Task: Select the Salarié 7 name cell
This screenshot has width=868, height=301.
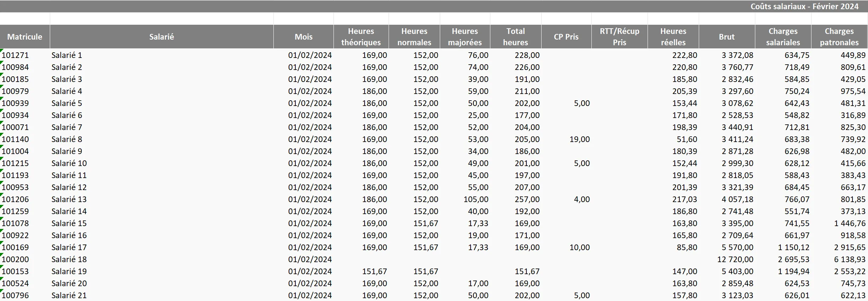Action: pos(67,127)
